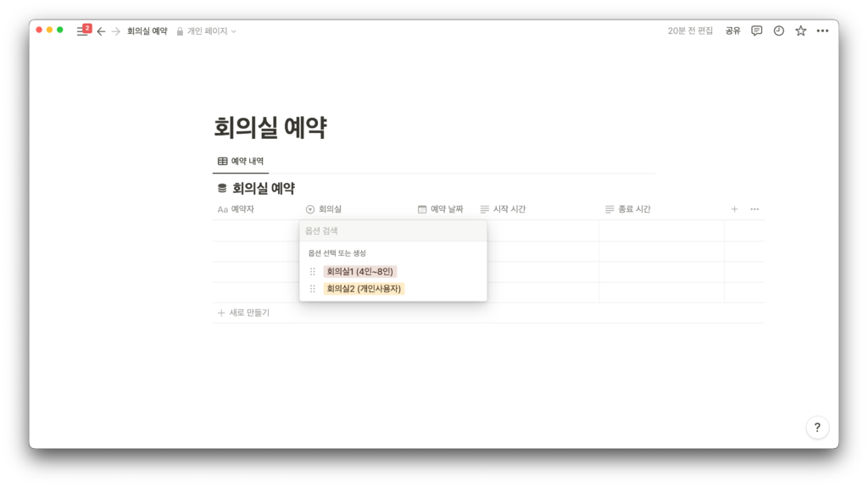
Task: Open page history clock icon
Action: (778, 30)
